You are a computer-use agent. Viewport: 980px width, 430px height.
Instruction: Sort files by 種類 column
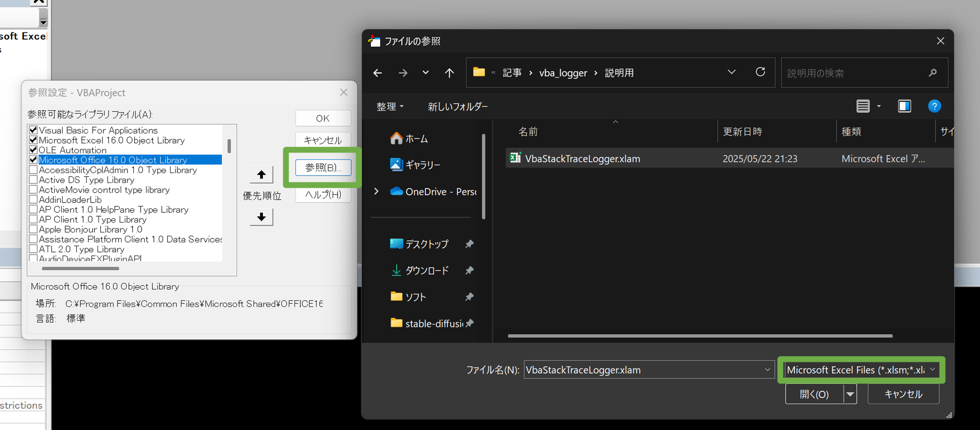point(851,131)
